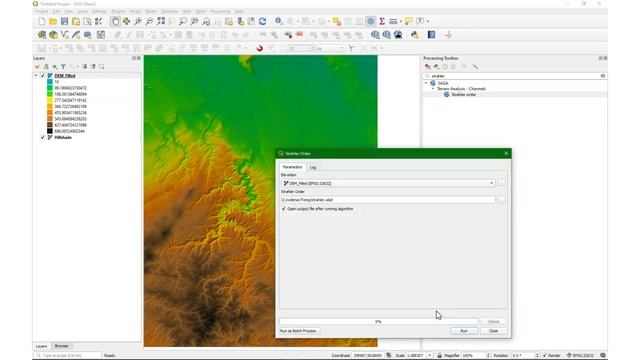Click the Run button
This screenshot has height=360, width=640.
(x=464, y=331)
